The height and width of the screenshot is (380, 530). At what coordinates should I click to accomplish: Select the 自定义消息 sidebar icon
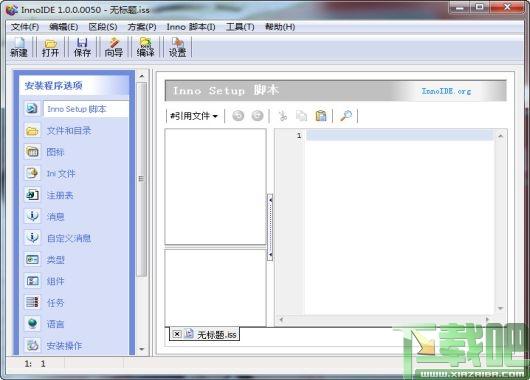click(32, 238)
